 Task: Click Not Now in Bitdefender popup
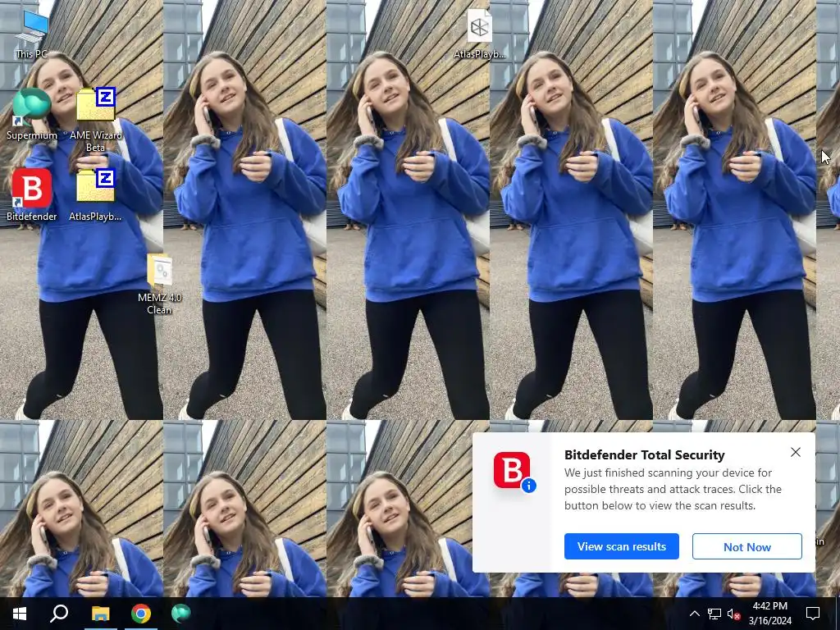pyautogui.click(x=746, y=546)
